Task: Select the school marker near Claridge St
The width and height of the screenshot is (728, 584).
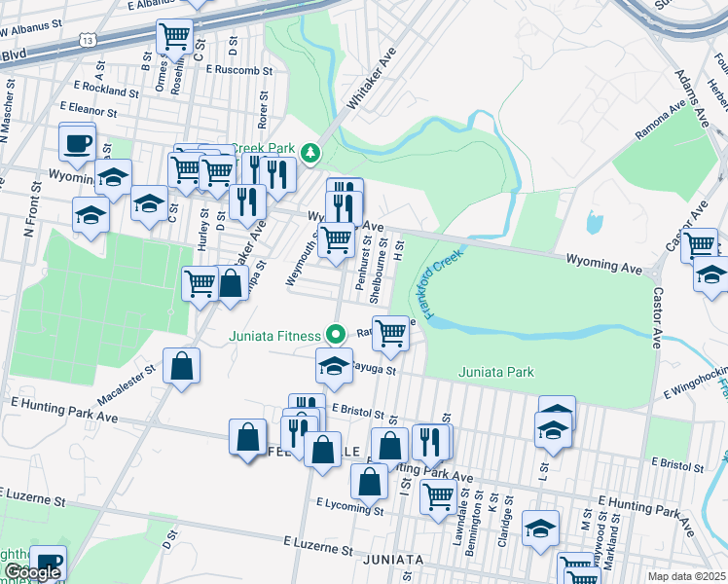Action: coord(541,532)
